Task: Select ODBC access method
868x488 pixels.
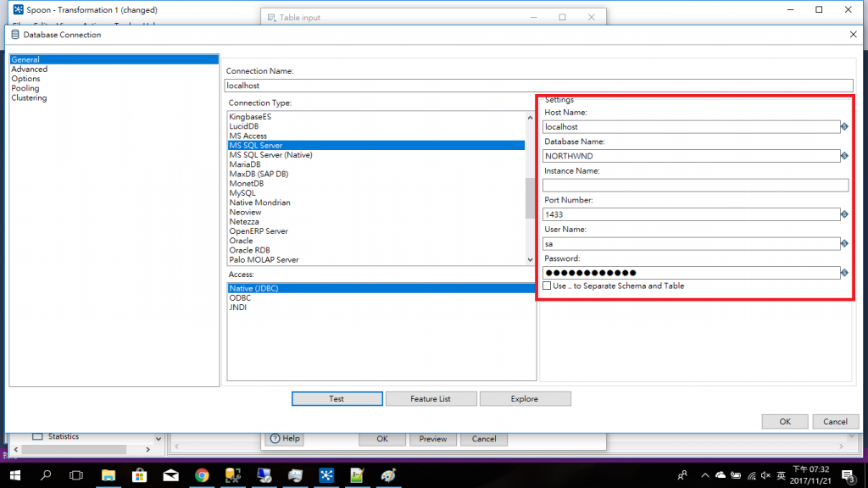Action: (240, 297)
